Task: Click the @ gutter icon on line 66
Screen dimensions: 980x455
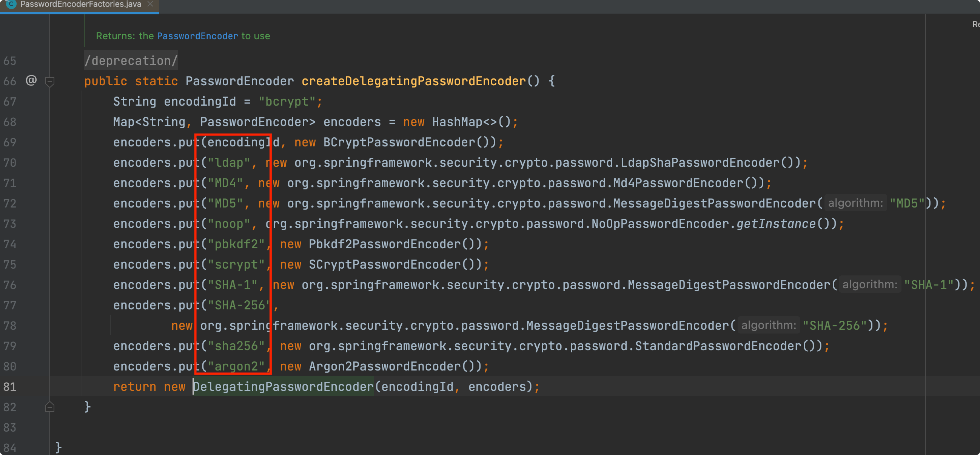Action: (x=31, y=80)
